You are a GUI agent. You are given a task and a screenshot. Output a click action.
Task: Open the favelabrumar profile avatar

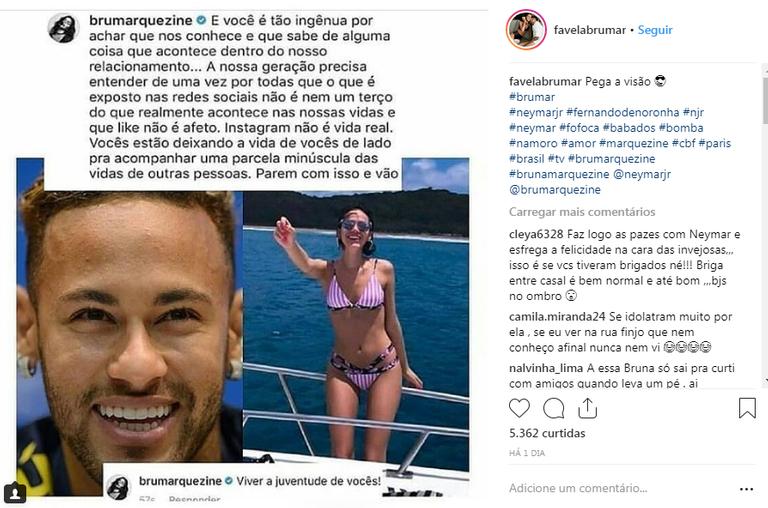click(527, 29)
